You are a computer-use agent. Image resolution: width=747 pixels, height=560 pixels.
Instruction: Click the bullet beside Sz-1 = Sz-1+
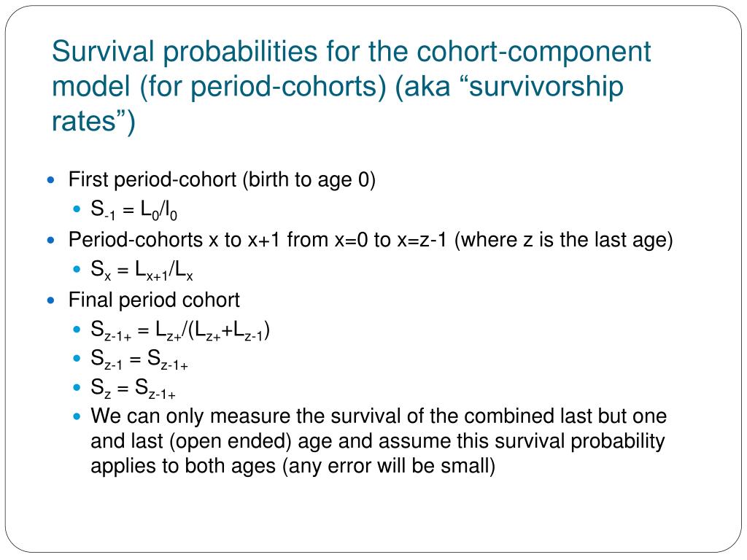(x=77, y=357)
